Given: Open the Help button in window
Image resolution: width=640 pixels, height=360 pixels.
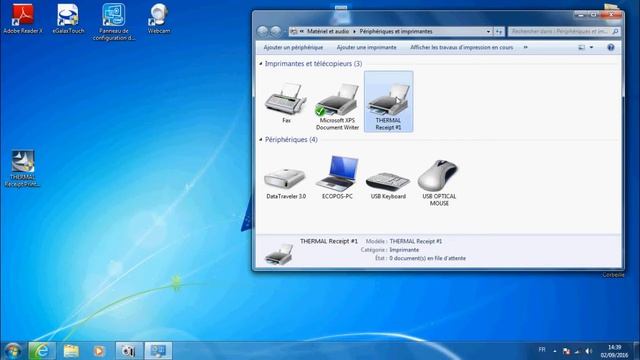Looking at the screenshot, I should click(611, 47).
